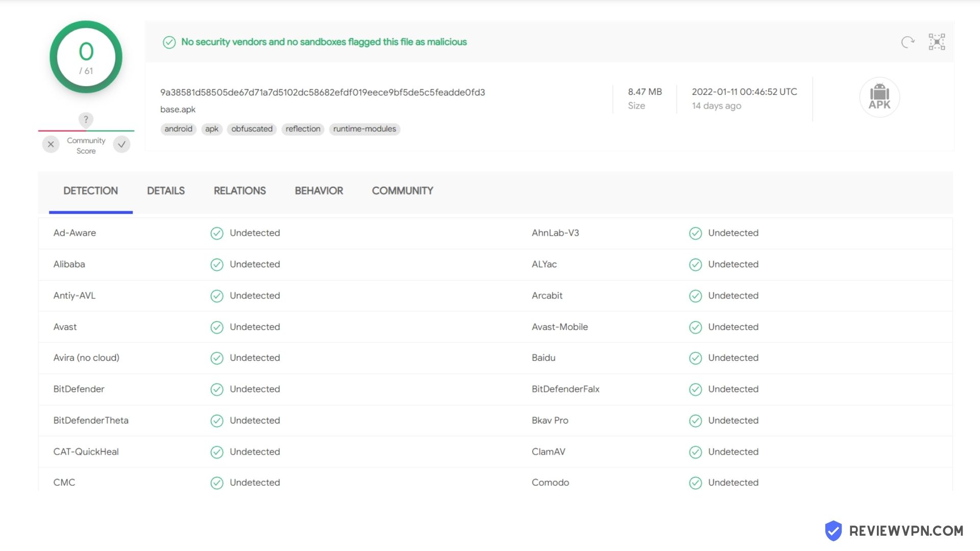
Task: Click the runtime-modules tag
Action: pyautogui.click(x=364, y=129)
